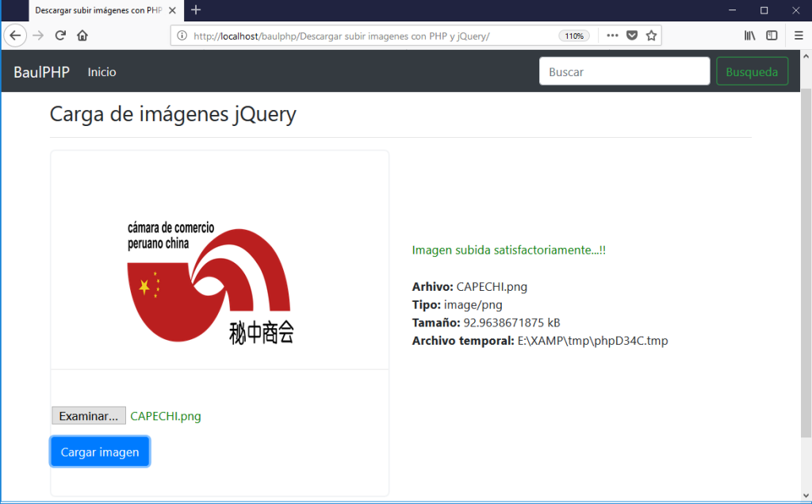The image size is (812, 504).
Task: Open a new tab with plus button
Action: (x=196, y=10)
